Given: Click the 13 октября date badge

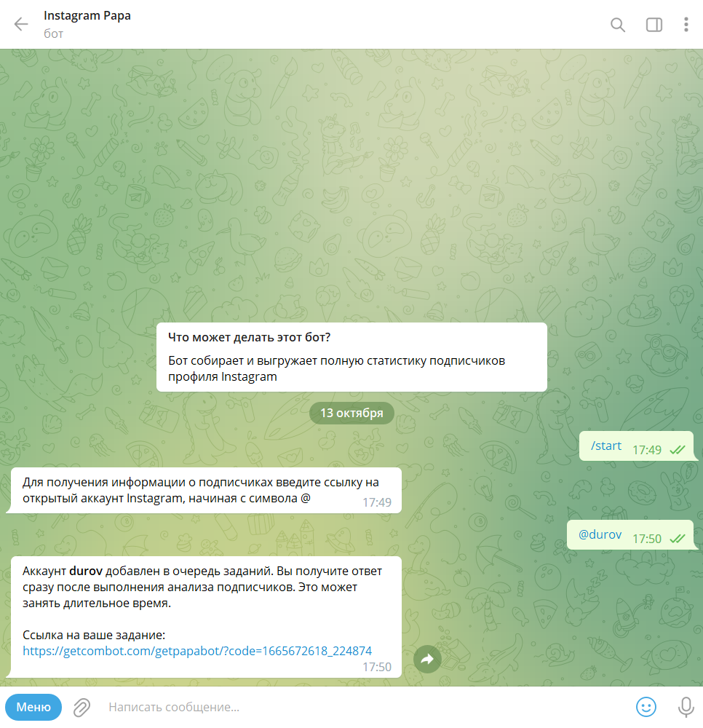Looking at the screenshot, I should tap(351, 413).
